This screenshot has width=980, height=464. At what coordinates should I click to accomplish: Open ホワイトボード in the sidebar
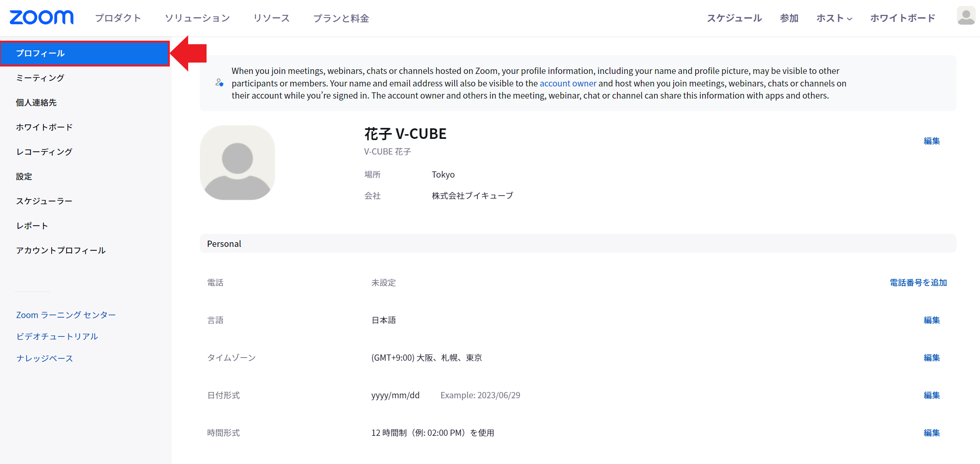click(44, 127)
